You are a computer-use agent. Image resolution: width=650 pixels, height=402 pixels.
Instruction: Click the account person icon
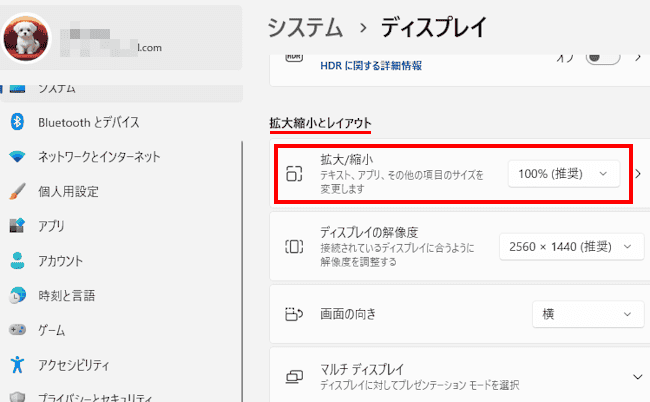17,260
